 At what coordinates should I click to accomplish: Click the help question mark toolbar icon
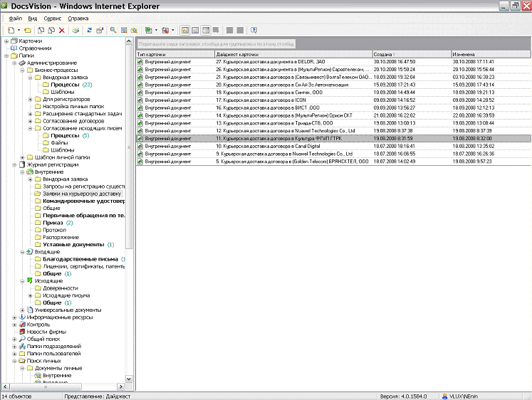pos(254,31)
